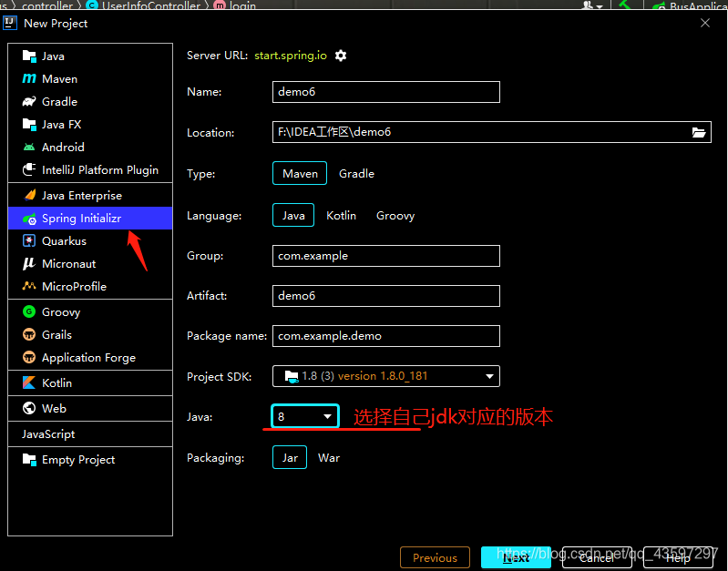The width and height of the screenshot is (728, 571).
Task: Click controller breadcrumb in background editor
Action: 47,5
